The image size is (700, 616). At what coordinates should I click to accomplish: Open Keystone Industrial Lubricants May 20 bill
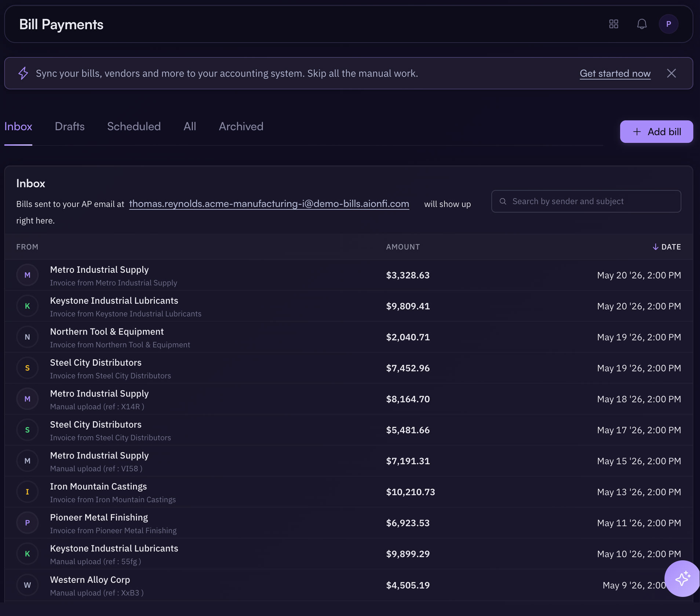(x=349, y=306)
